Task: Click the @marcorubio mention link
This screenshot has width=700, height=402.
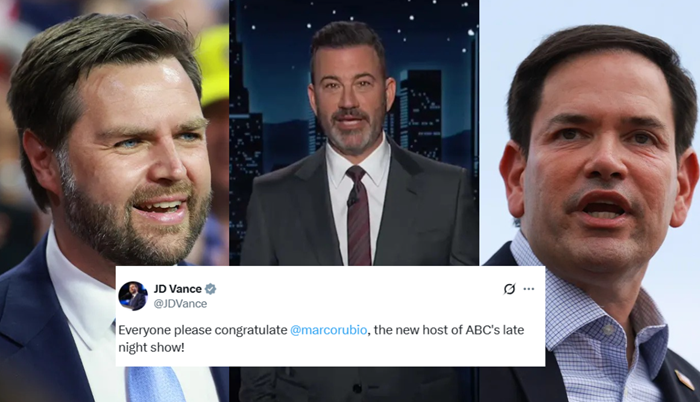Action: 329,330
